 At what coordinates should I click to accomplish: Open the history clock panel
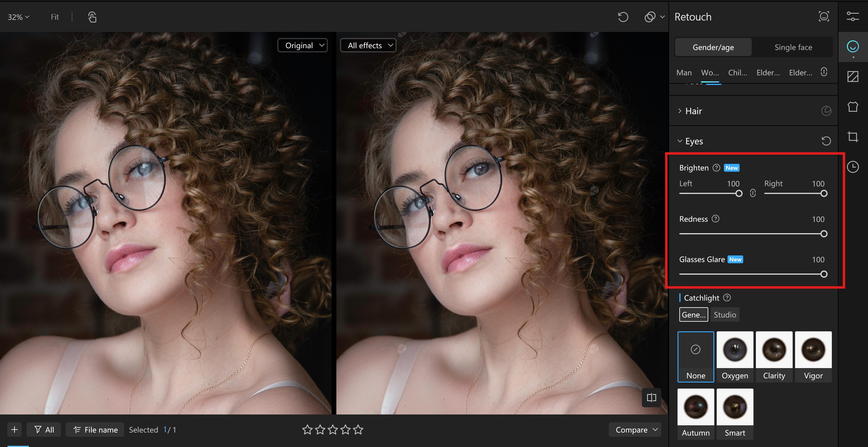click(x=853, y=167)
